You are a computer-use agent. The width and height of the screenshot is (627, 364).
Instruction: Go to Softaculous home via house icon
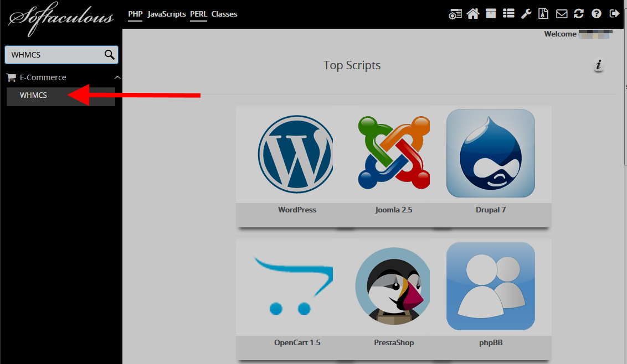[x=472, y=14]
